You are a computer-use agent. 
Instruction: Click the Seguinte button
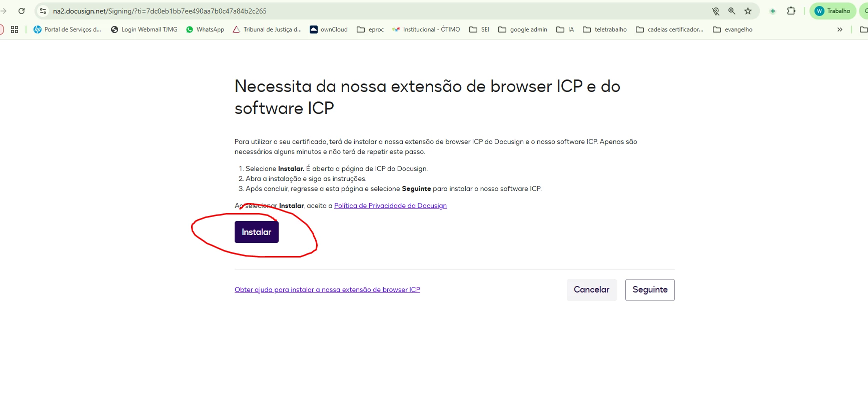[650, 290]
